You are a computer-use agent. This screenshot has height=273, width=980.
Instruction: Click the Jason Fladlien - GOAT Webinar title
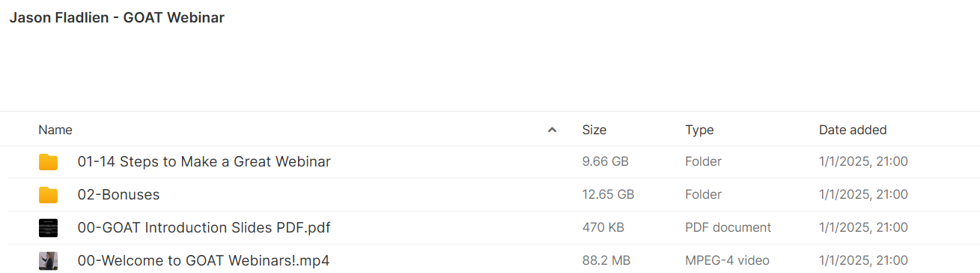[x=117, y=18]
